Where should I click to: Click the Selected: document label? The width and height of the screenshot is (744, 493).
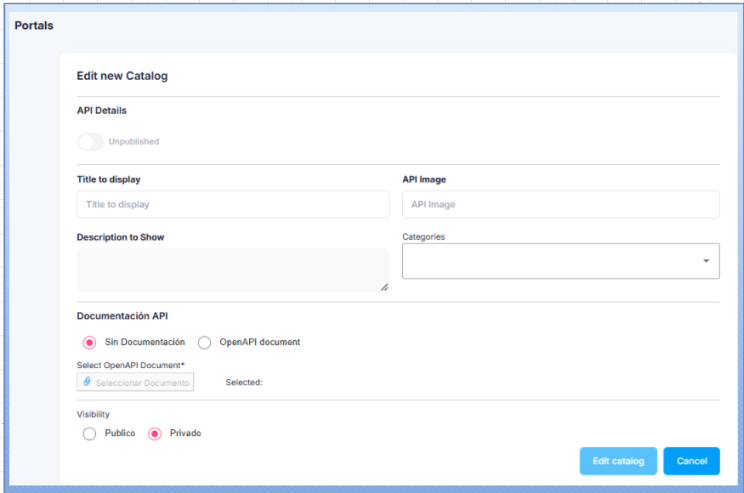[x=244, y=382]
